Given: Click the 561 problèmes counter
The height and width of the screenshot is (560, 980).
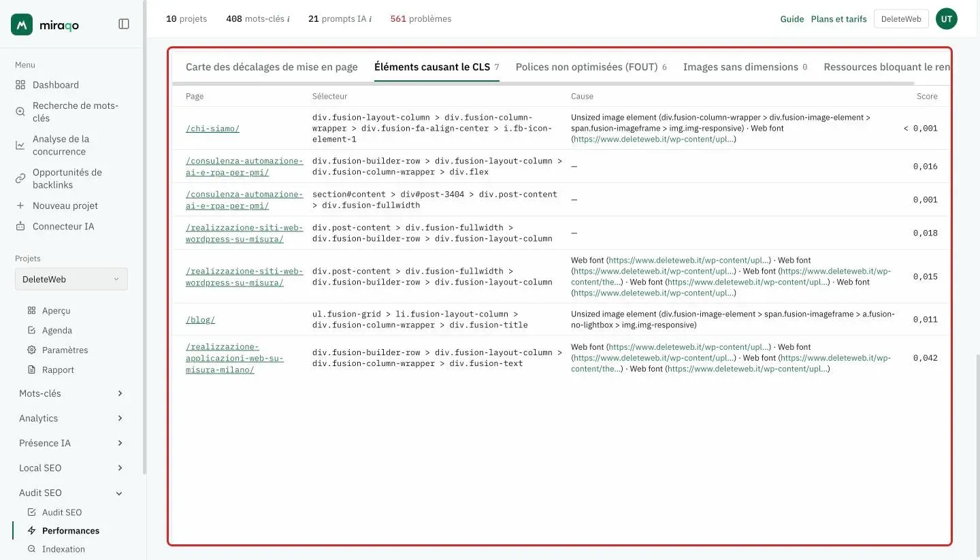Looking at the screenshot, I should point(421,19).
